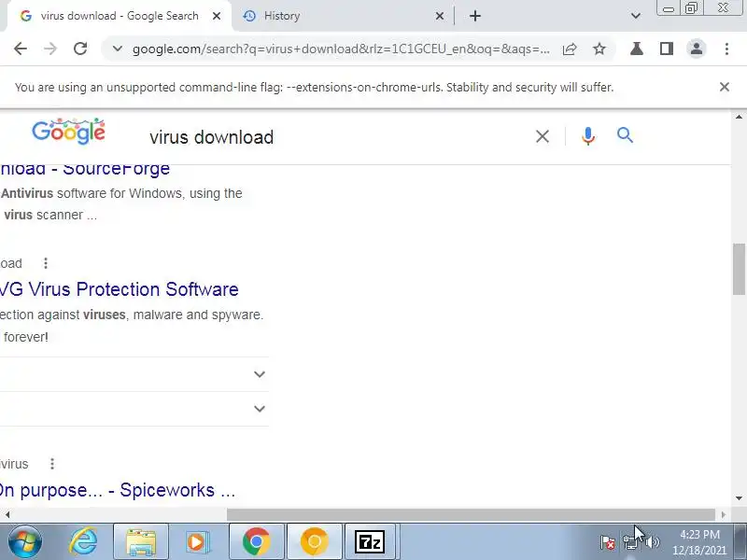The image size is (747, 560).
Task: Switch to the History tab
Action: 336,16
